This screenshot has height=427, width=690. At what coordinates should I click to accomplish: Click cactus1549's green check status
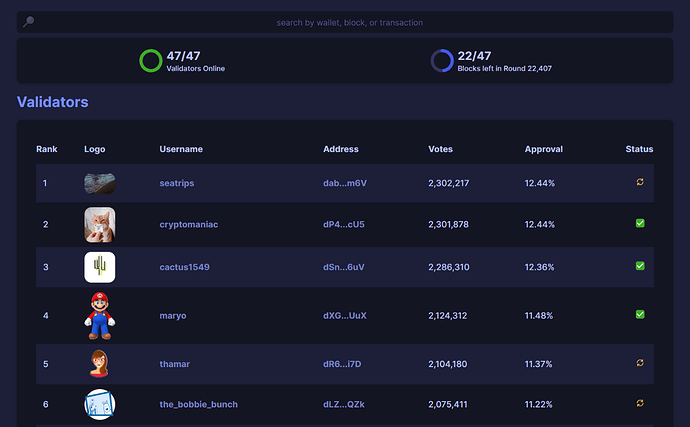(640, 266)
